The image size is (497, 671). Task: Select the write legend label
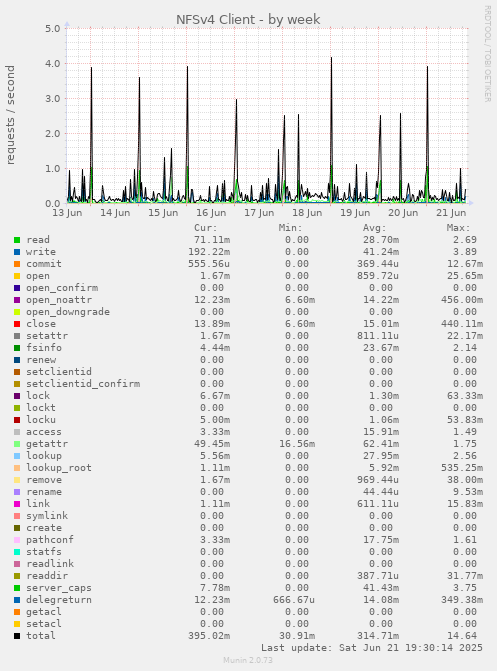pos(41,252)
